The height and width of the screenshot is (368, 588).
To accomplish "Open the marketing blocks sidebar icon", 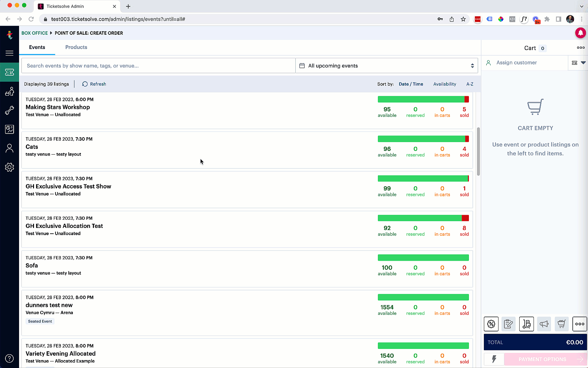I will tap(10, 91).
